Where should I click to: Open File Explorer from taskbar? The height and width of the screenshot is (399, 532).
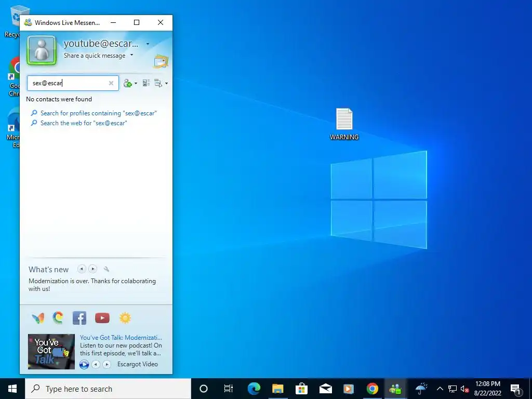(x=277, y=389)
